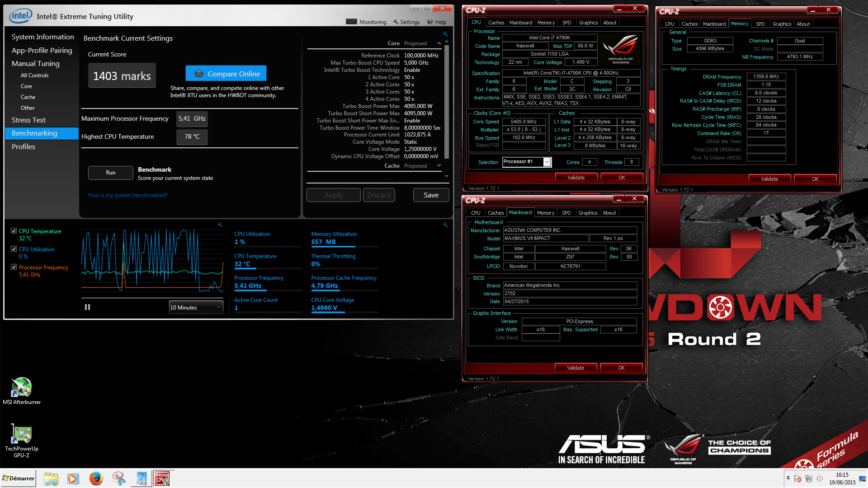Toggle the CPU Temperature graph checkbox
Image resolution: width=868 pixels, height=488 pixels.
click(14, 231)
